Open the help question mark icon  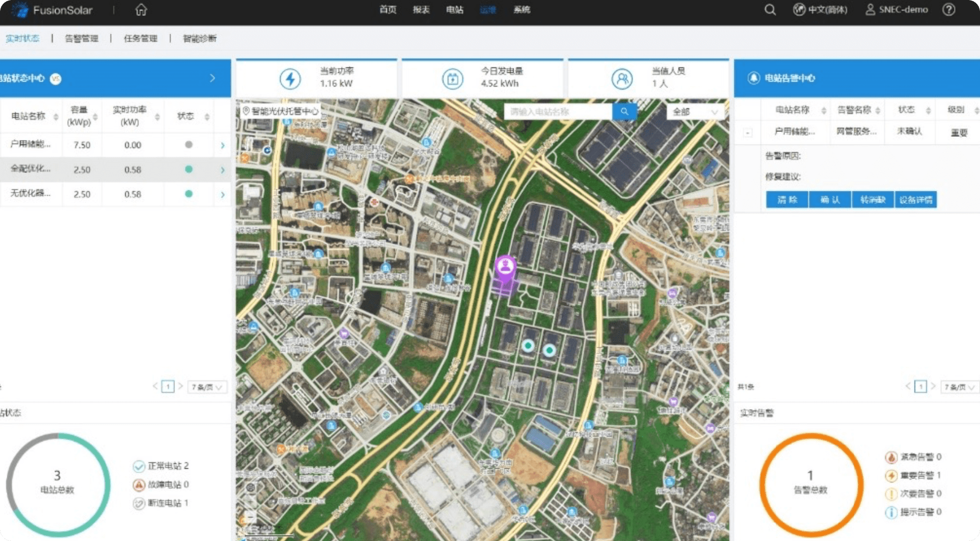tap(949, 10)
